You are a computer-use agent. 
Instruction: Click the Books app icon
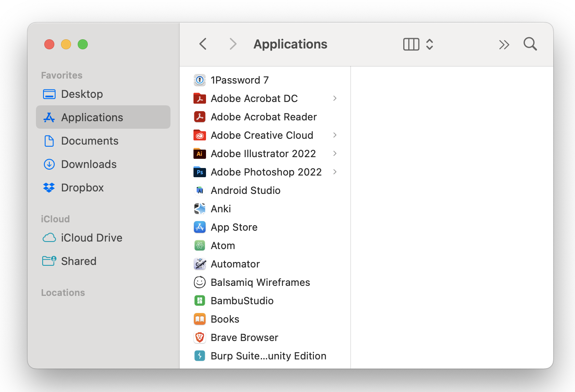click(200, 319)
